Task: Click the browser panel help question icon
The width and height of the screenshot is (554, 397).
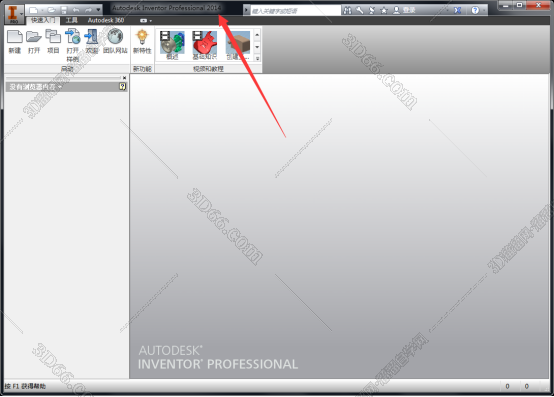Action: tap(122, 87)
